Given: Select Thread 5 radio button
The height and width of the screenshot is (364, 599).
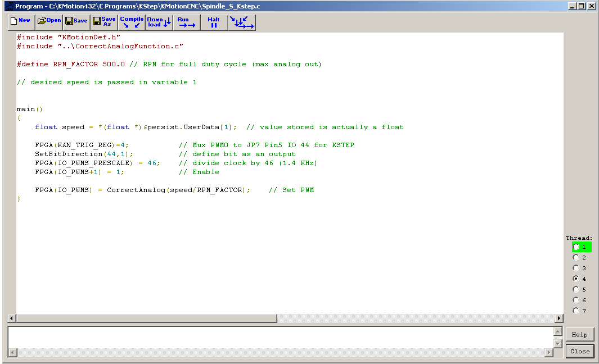Looking at the screenshot, I should tap(576, 290).
